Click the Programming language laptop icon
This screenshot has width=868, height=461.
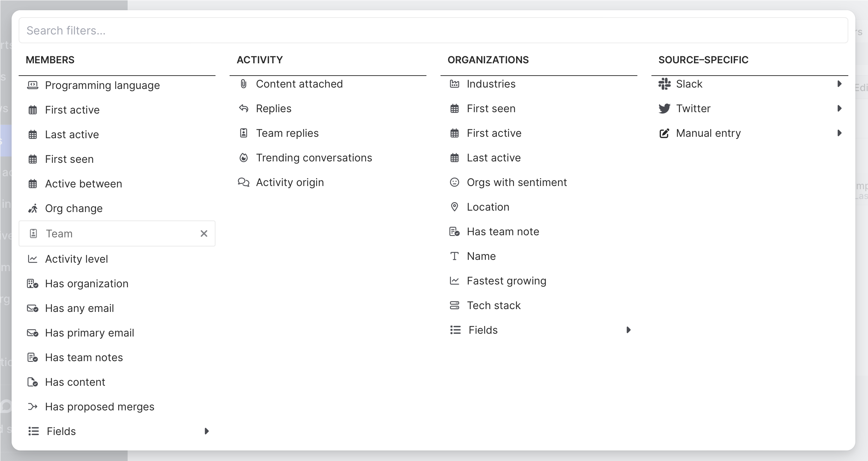click(33, 85)
